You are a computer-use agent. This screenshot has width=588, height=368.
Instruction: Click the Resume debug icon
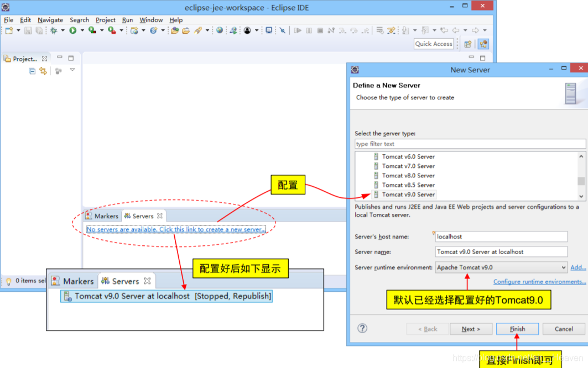coord(298,30)
